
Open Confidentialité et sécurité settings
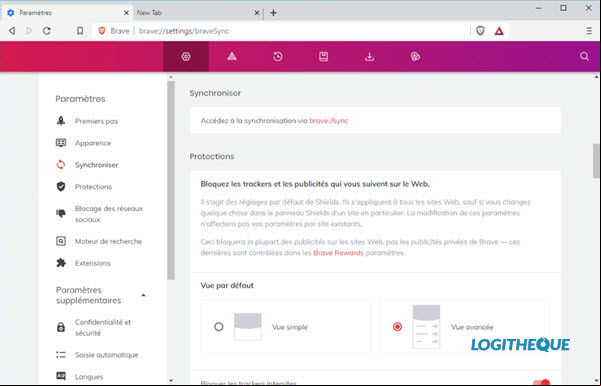(x=103, y=327)
